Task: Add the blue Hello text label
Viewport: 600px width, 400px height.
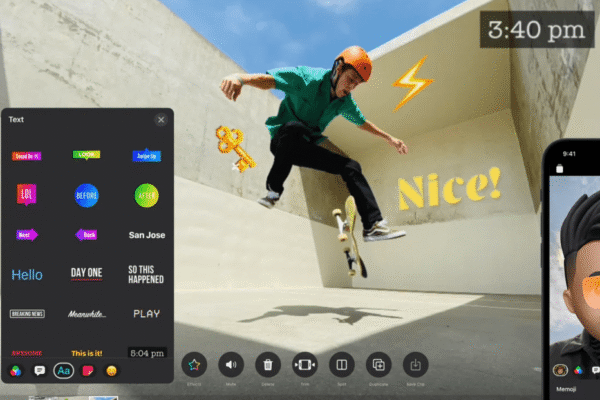Action: click(27, 274)
